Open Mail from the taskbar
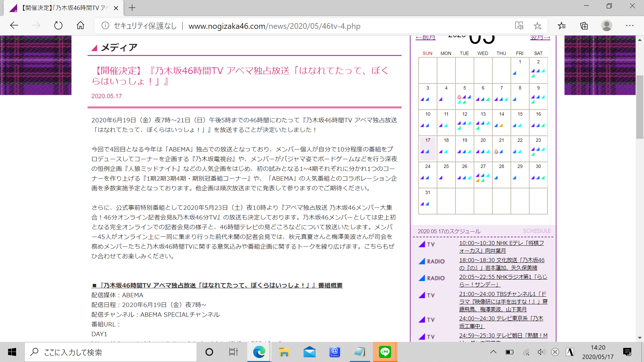Screen dimensions: 644x362 (309, 352)
